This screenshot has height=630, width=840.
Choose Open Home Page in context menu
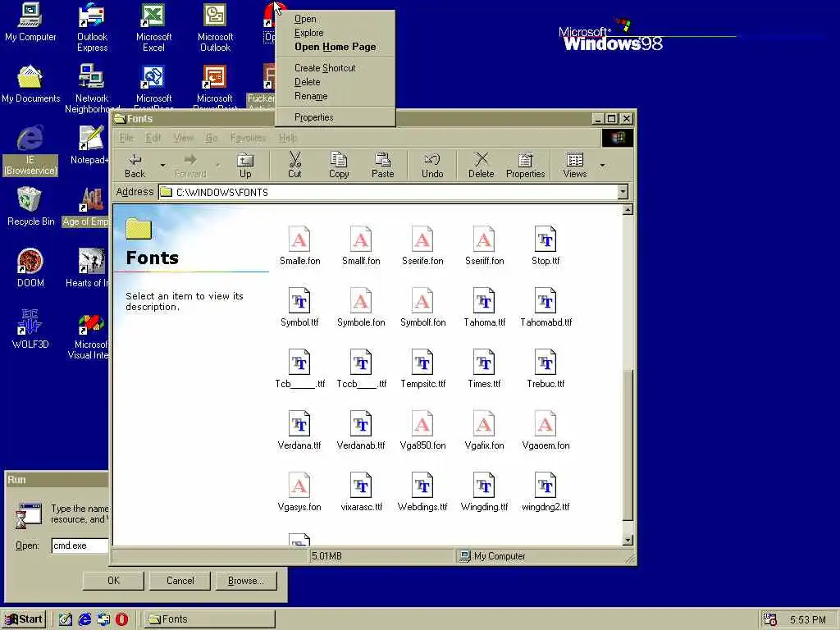tap(335, 47)
